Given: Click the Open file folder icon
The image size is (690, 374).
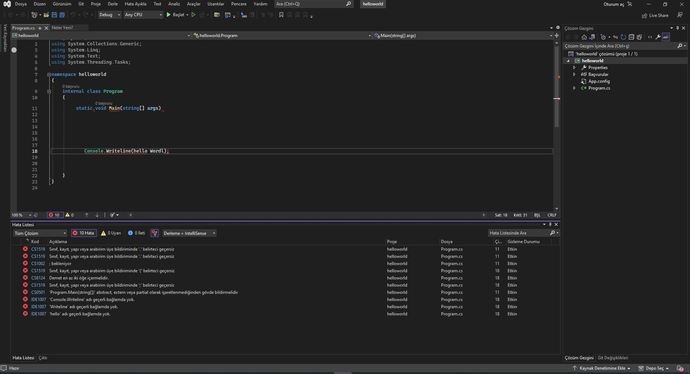Looking at the screenshot, I should click(x=46, y=15).
